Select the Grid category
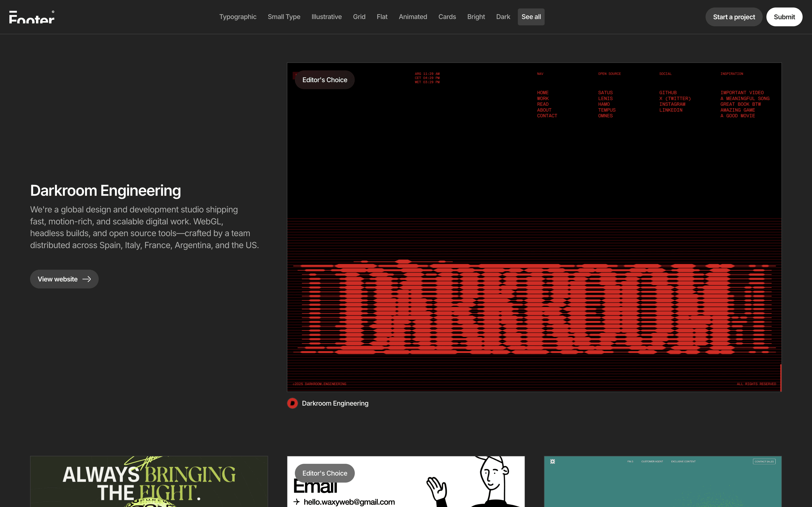Image resolution: width=812 pixels, height=507 pixels. [x=359, y=17]
